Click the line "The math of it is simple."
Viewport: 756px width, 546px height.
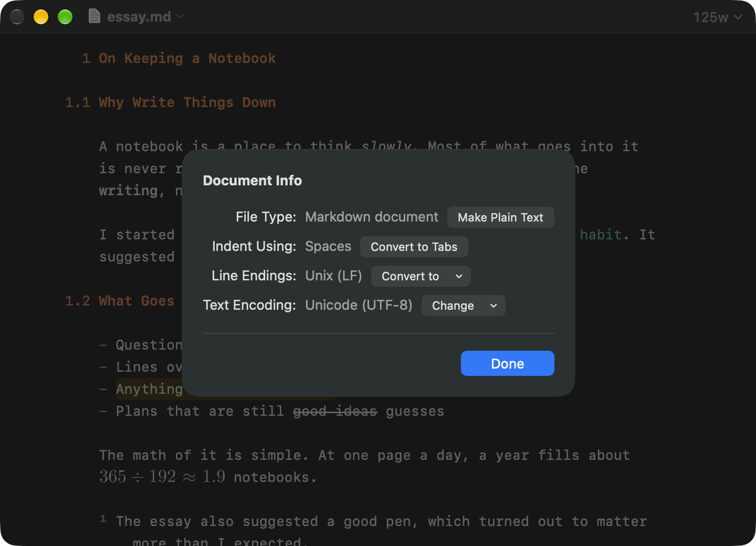click(x=204, y=455)
